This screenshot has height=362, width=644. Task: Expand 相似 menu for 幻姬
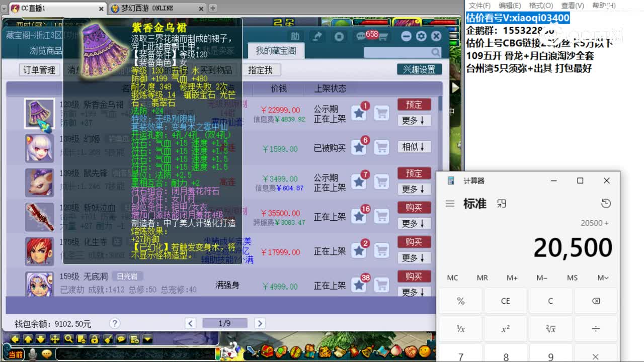pos(414,147)
